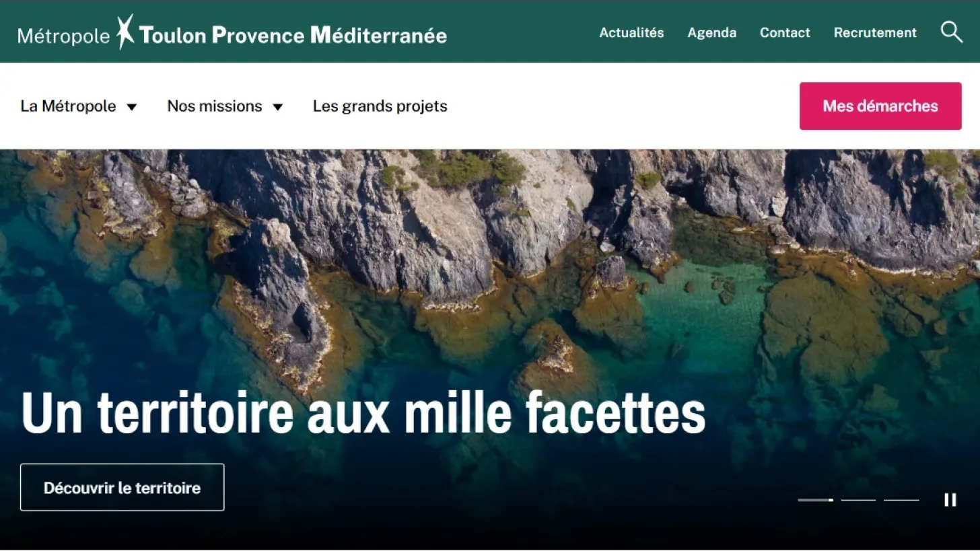This screenshot has width=980, height=551.
Task: Jump to the third carousel slide indicator
Action: [x=901, y=500]
